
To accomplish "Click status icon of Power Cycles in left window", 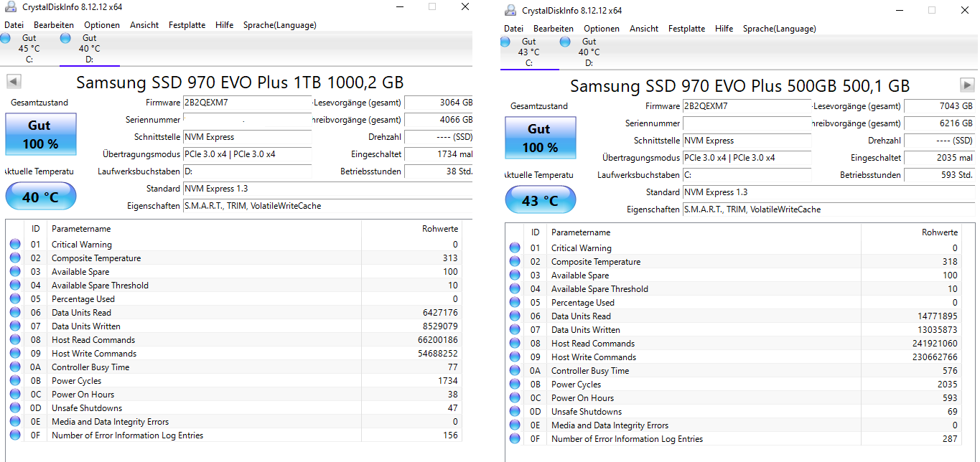I will (x=15, y=381).
